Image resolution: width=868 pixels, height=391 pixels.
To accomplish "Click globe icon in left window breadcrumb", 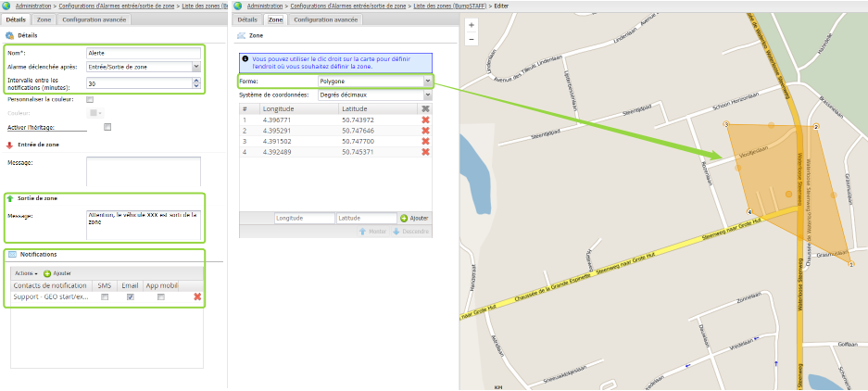I will tap(6, 6).
